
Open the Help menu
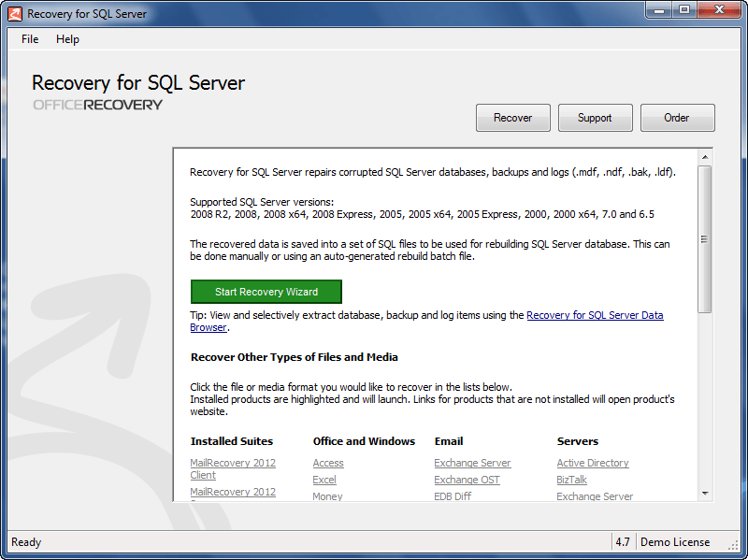(67, 39)
